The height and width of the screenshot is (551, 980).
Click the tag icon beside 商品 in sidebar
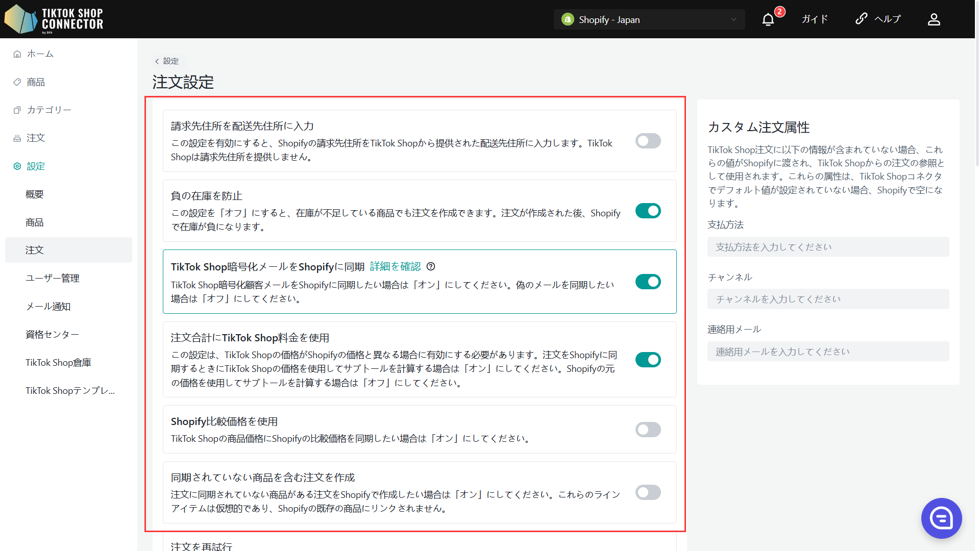[17, 82]
